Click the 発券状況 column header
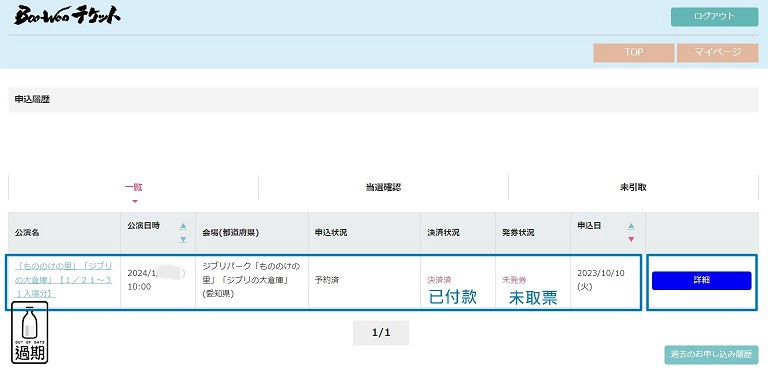 [x=533, y=233]
